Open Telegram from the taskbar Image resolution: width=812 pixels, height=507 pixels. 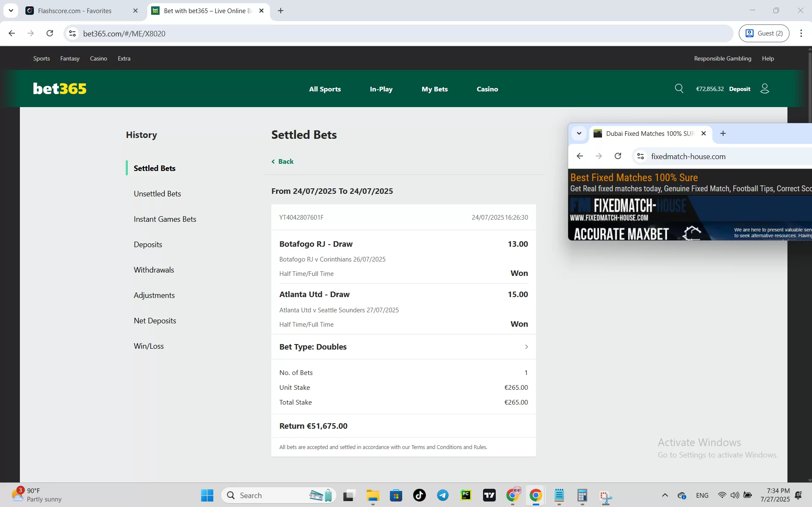pyautogui.click(x=442, y=495)
